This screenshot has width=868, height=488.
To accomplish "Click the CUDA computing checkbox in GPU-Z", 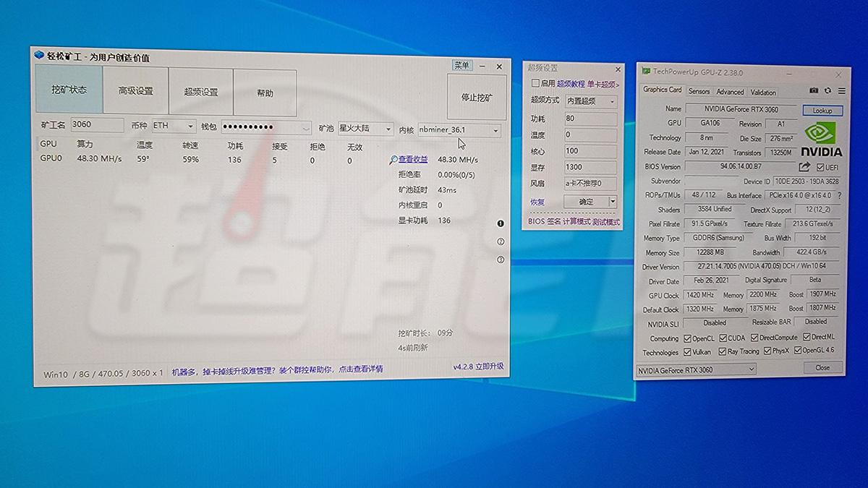I will pos(723,338).
